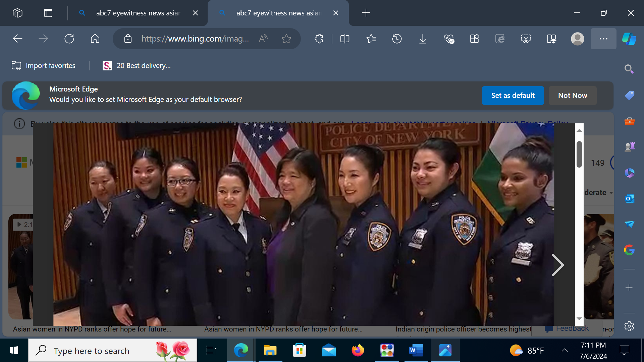
Task: View site information via the lock icon
Action: tap(128, 39)
